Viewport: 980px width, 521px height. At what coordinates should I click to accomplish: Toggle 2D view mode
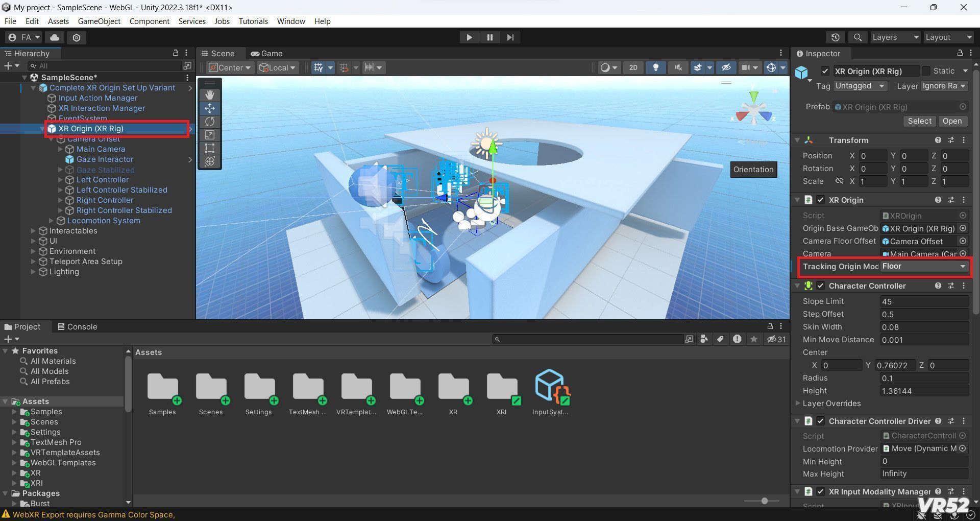(633, 67)
